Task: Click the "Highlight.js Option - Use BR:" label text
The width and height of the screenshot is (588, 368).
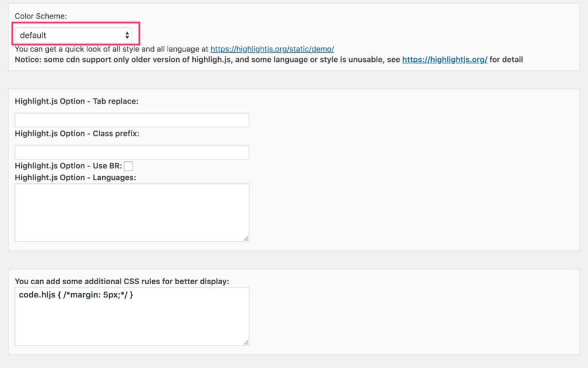Action: pyautogui.click(x=68, y=166)
